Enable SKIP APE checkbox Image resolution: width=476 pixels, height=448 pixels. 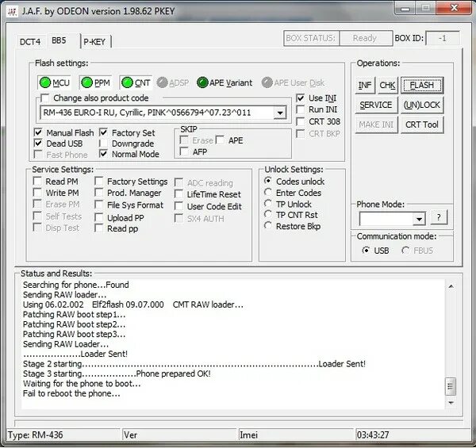[221, 140]
